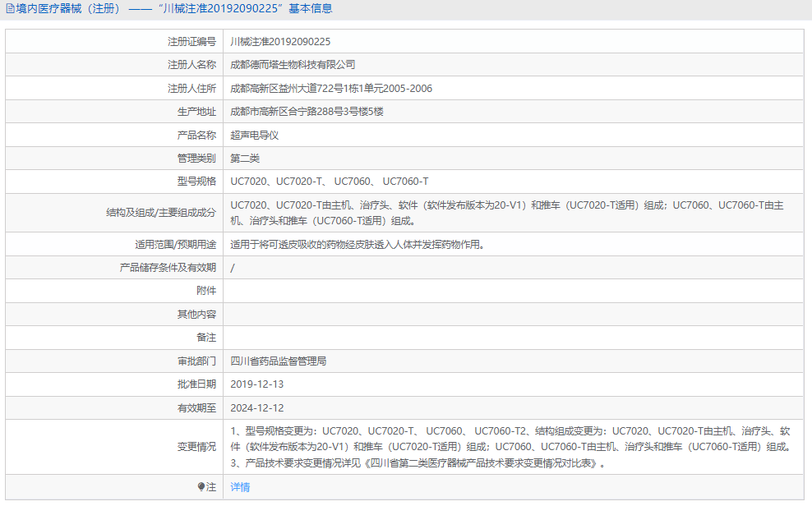Click the 变更情况 label

click(196, 447)
